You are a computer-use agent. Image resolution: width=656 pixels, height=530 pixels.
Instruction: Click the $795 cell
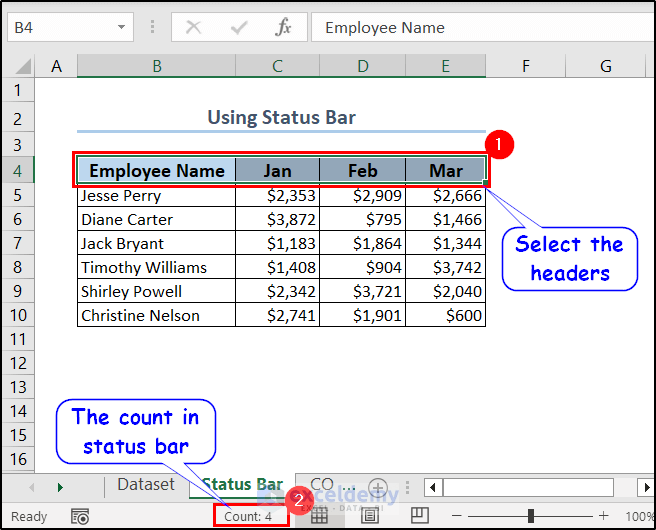tap(363, 219)
